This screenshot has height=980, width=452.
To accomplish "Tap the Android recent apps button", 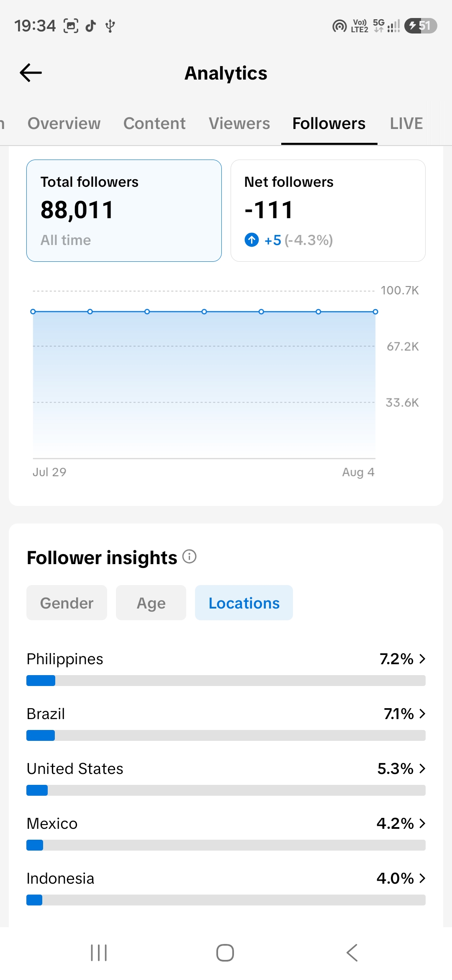I will (99, 953).
